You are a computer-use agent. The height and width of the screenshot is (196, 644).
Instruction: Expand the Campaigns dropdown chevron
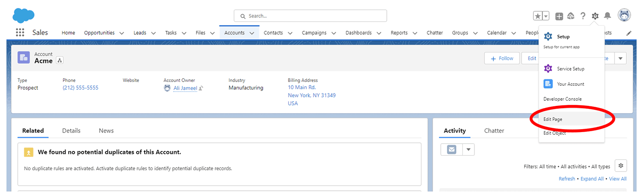point(334,33)
